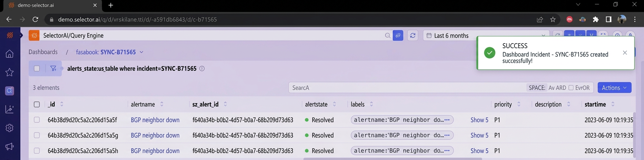Screen dimensions: 644x160
Task: Click Show 5 in the 15a5g row
Action: 479,135
